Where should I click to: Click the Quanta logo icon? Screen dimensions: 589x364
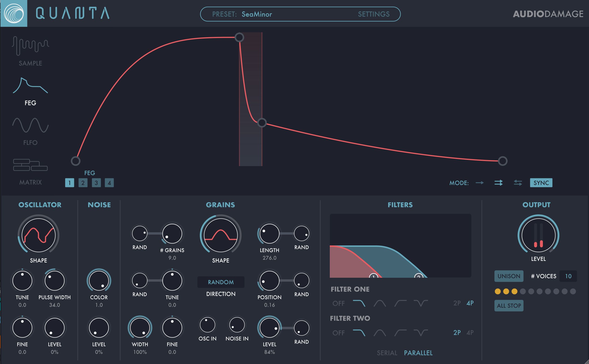14,13
